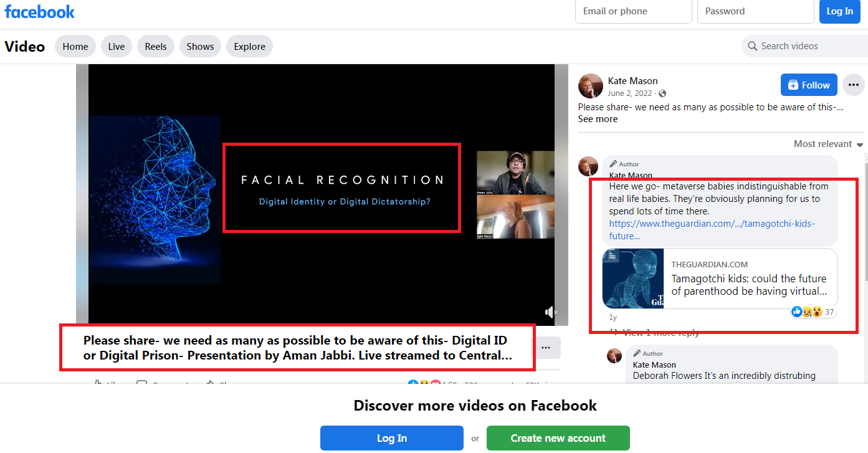
Task: Click the public globe icon beside date
Action: (662, 93)
